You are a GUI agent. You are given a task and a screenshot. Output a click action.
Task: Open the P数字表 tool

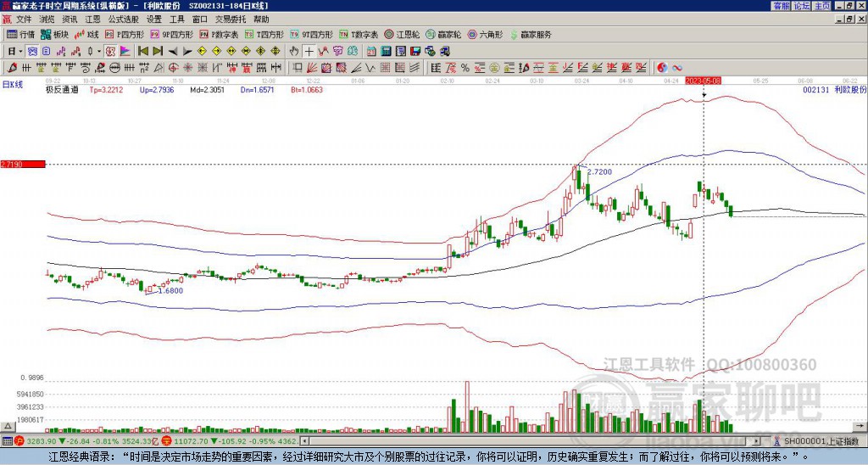[x=219, y=34]
